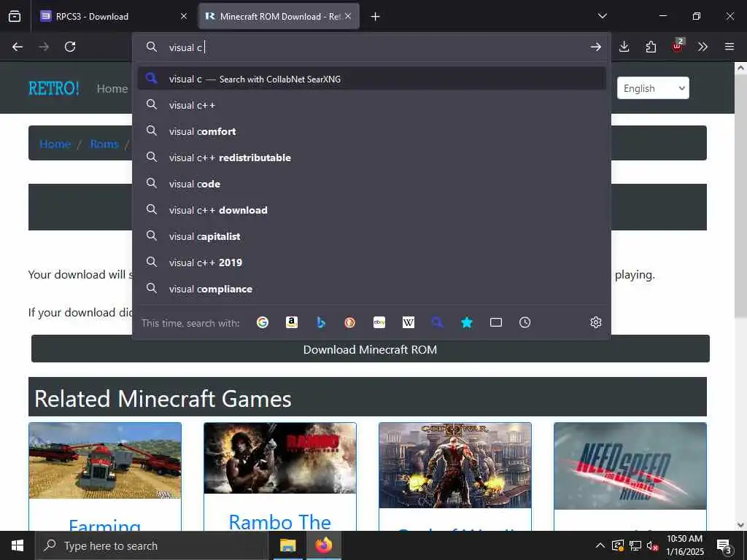Open Firefox application hamburger menu
Image resolution: width=747 pixels, height=560 pixels.
(x=729, y=47)
